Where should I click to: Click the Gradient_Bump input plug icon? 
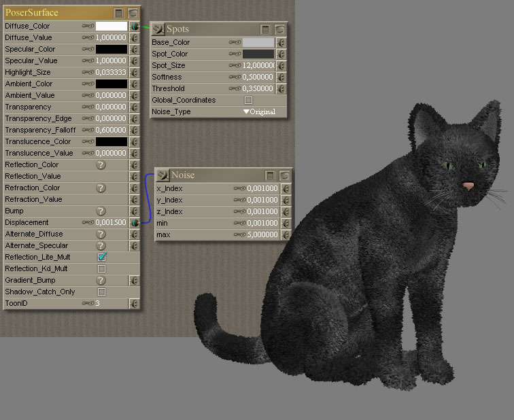pyautogui.click(x=134, y=281)
